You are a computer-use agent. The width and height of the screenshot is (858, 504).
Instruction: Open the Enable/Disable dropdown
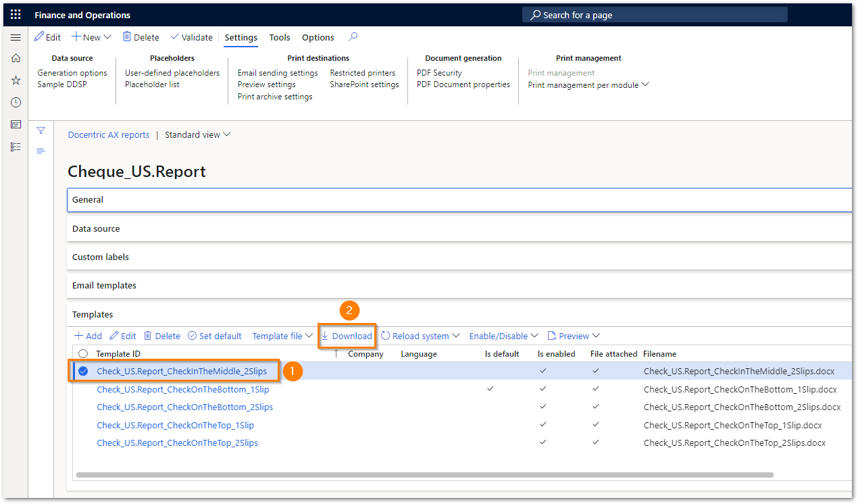point(503,336)
